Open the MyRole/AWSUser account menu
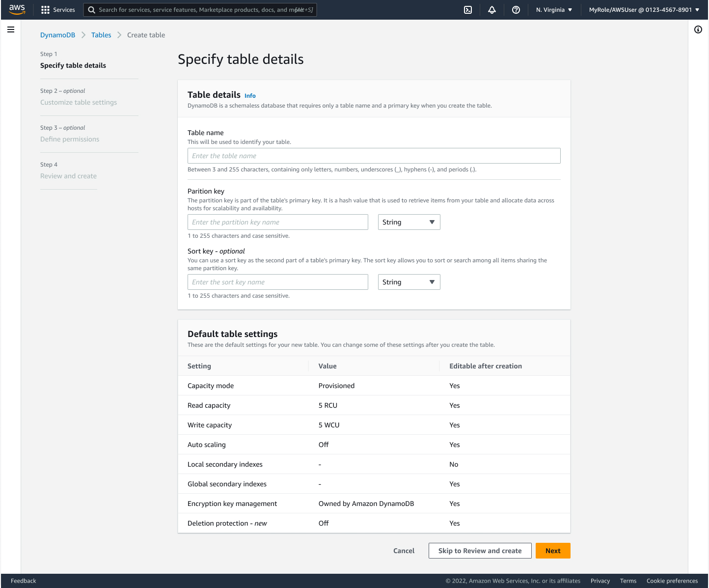 644,9
